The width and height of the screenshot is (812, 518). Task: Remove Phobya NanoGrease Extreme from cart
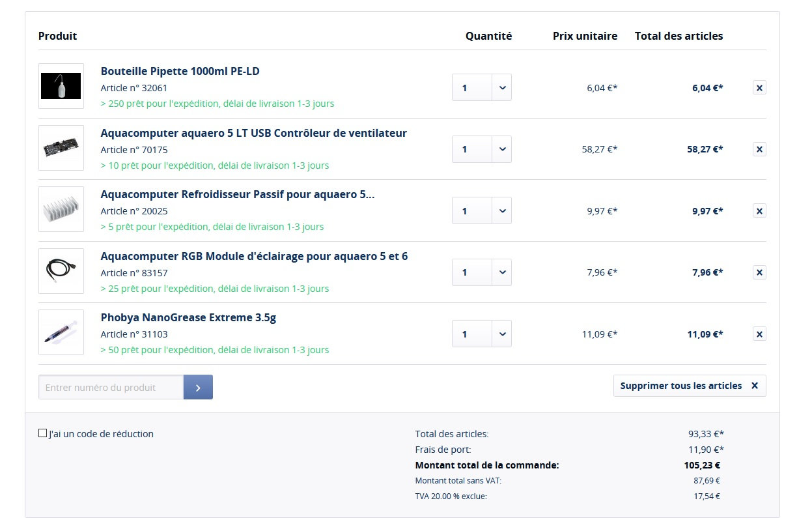click(x=759, y=334)
